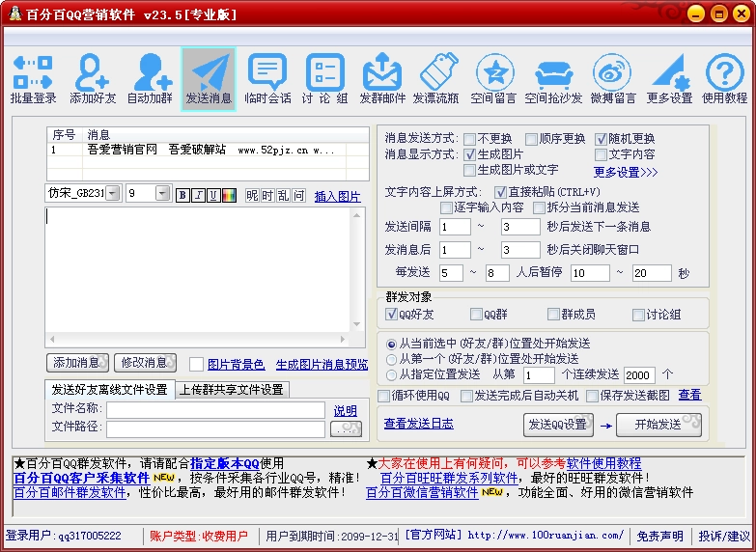Open the 百分百微信营销软件 link
Screen dimensions: 756x552
tap(422, 493)
